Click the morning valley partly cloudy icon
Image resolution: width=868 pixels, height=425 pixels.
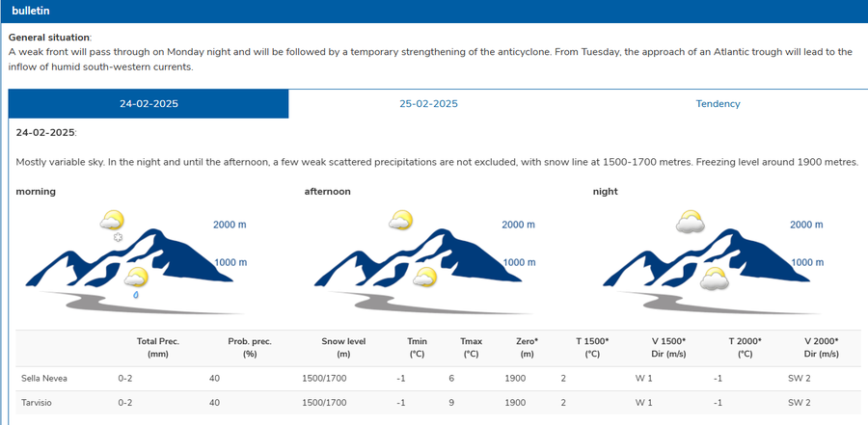pyautogui.click(x=136, y=277)
